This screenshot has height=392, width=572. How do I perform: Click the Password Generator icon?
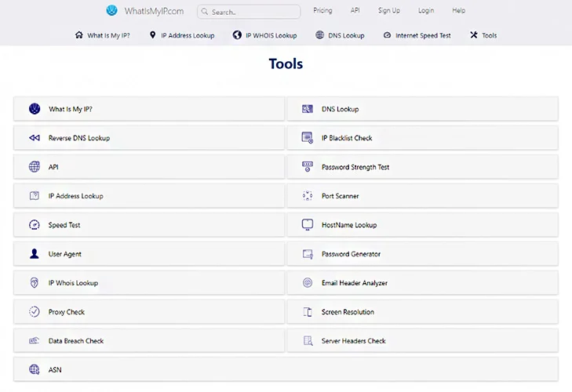tap(308, 254)
